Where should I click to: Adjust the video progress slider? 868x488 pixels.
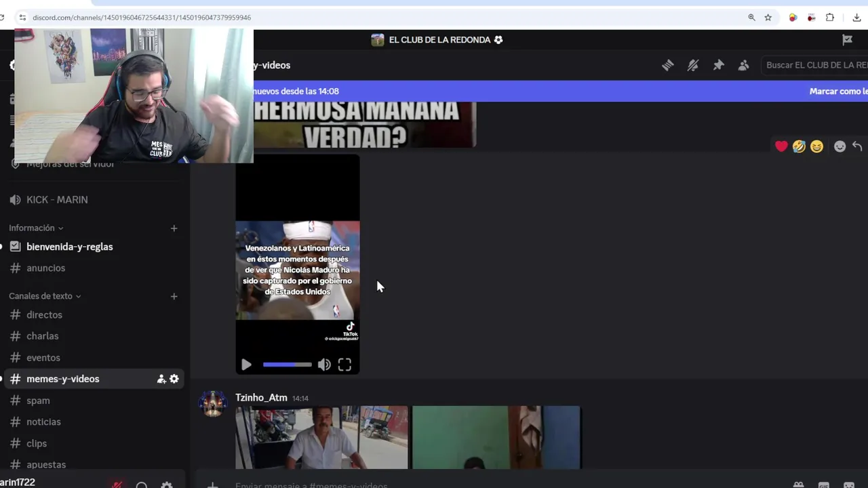pos(288,365)
